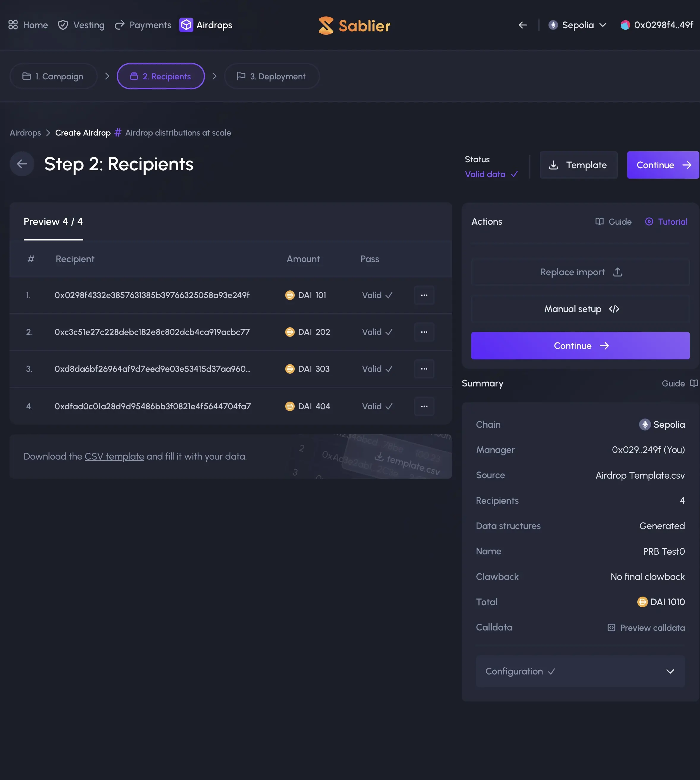Expand the Sepolia network dropdown

click(578, 25)
